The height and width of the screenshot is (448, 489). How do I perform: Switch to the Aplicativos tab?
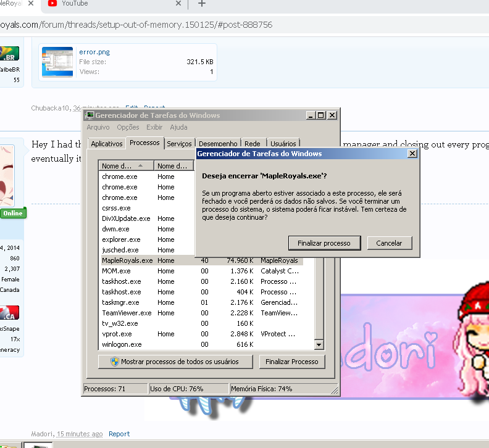click(107, 144)
